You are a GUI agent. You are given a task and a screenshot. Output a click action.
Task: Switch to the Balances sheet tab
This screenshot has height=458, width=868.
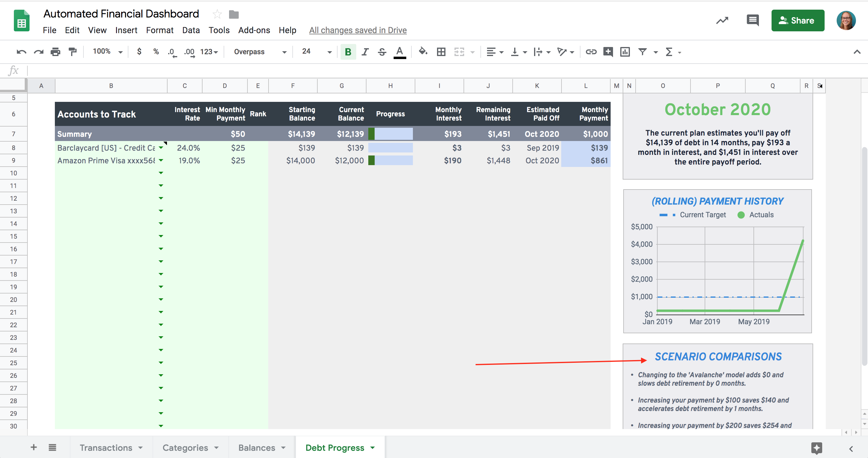(x=257, y=447)
